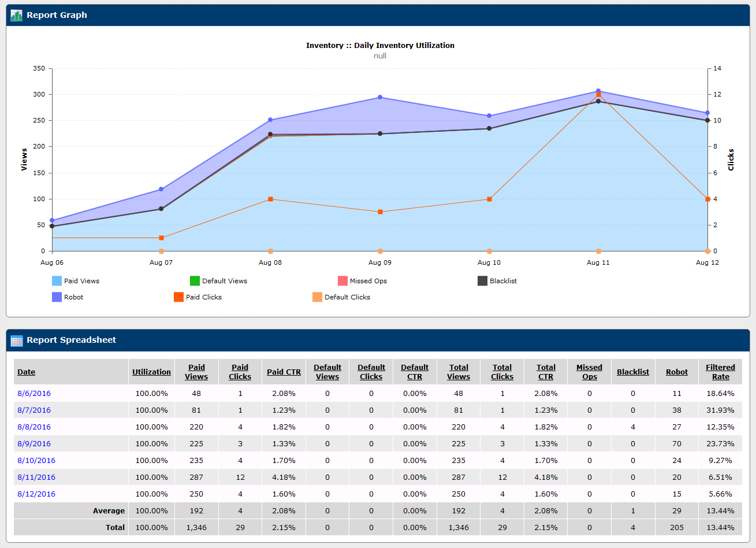
Task: Open the 8/6/2016 date link
Action: click(x=34, y=394)
